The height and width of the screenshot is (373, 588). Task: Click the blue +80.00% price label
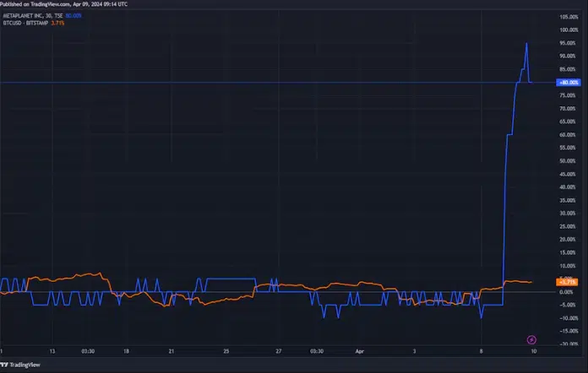567,83
